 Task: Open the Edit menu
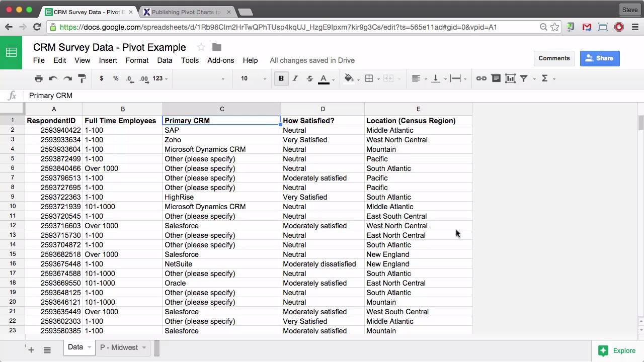coord(60,60)
